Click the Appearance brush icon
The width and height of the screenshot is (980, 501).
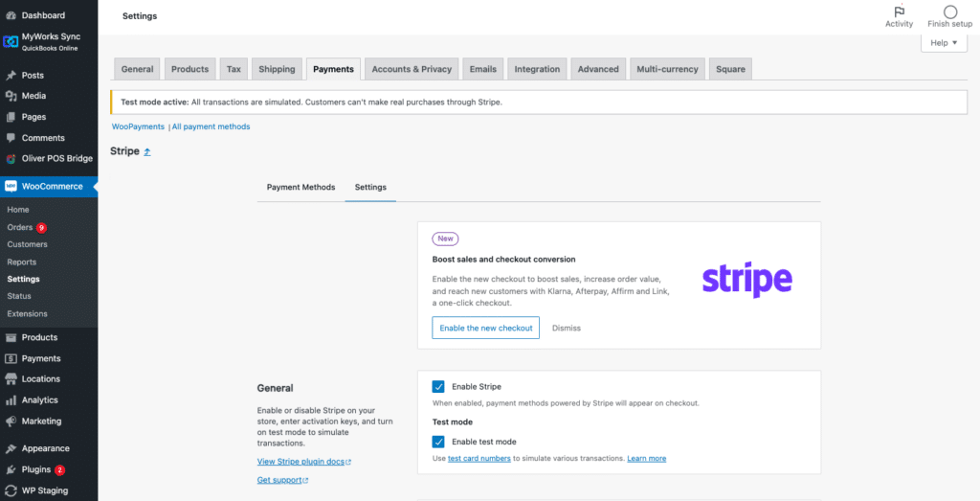coord(11,448)
